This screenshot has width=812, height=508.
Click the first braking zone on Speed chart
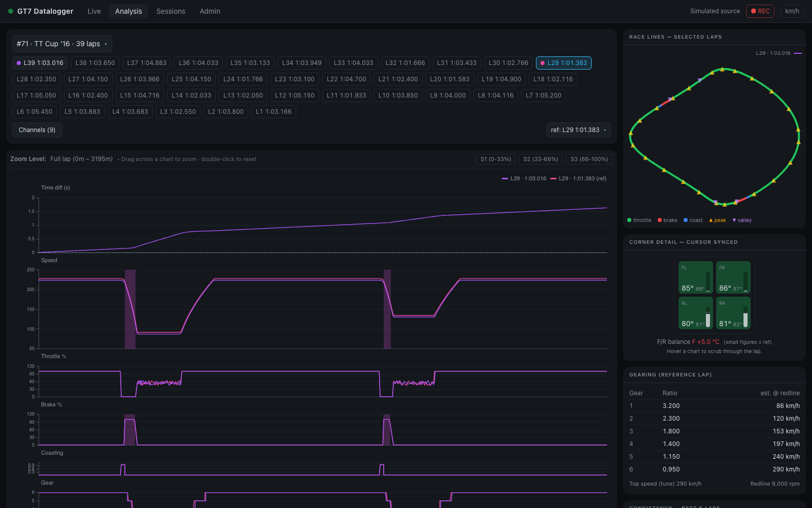(130, 309)
